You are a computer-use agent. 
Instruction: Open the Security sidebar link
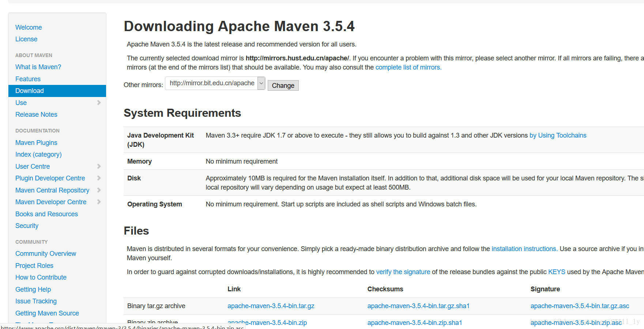pyautogui.click(x=27, y=226)
